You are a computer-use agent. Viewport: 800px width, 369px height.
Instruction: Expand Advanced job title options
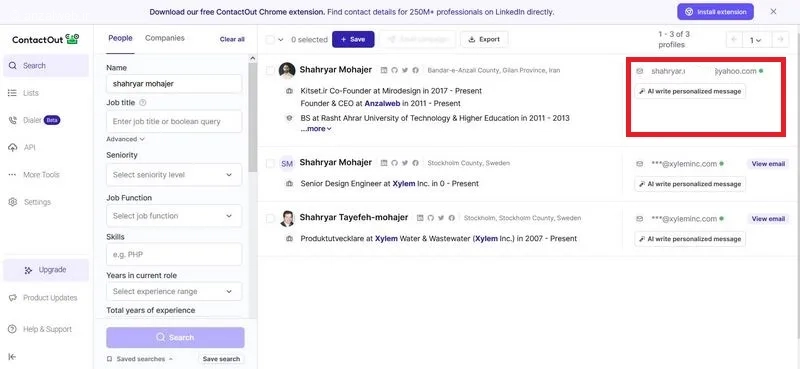pyautogui.click(x=126, y=139)
